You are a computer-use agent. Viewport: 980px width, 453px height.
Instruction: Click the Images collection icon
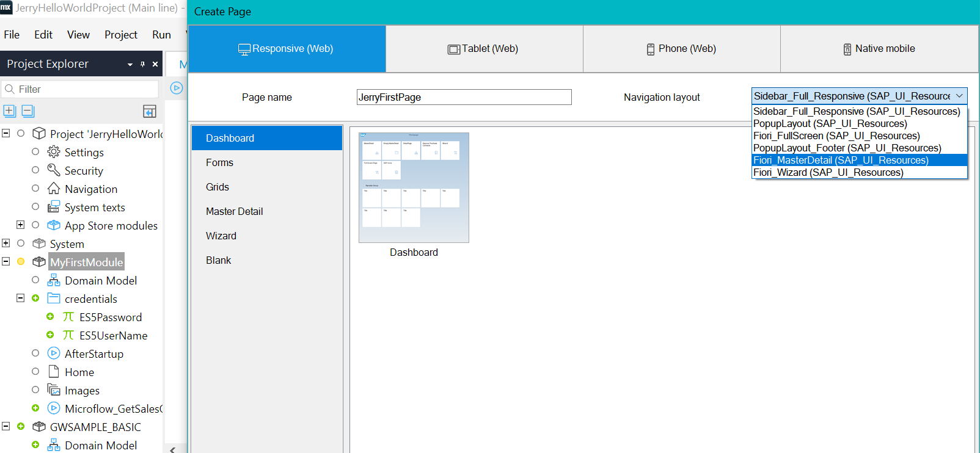pyautogui.click(x=54, y=390)
